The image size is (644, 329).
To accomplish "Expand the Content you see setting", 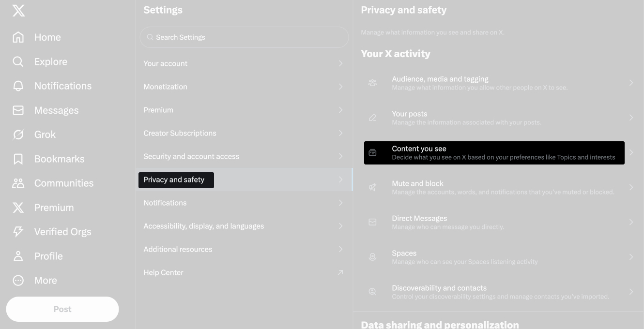I will [x=494, y=152].
